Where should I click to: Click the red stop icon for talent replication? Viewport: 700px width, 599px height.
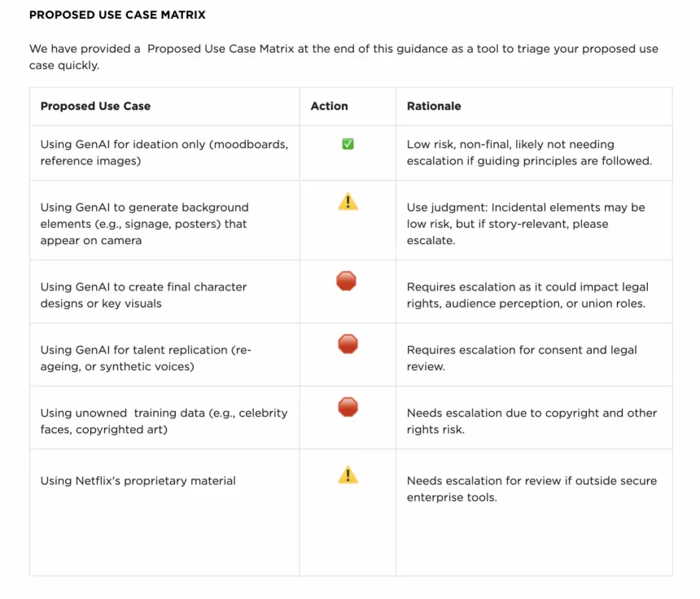click(x=348, y=344)
